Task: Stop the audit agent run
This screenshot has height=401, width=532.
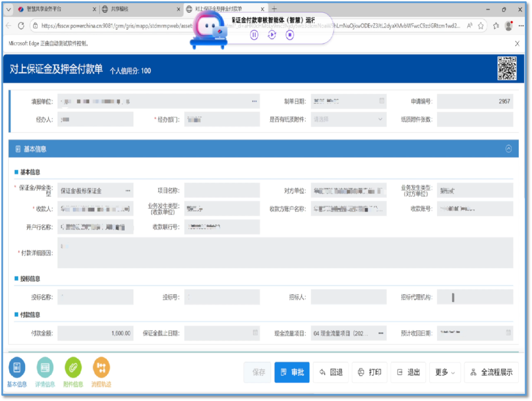Action: (x=290, y=35)
